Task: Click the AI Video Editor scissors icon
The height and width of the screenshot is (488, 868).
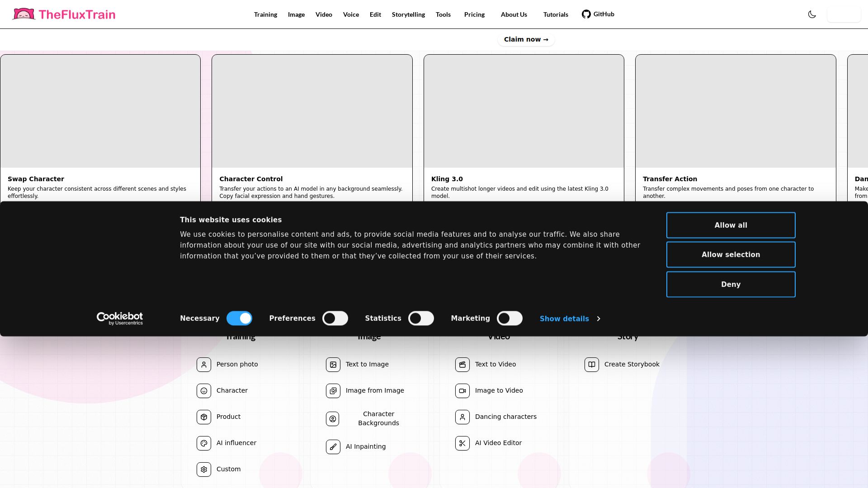Action: tap(462, 443)
